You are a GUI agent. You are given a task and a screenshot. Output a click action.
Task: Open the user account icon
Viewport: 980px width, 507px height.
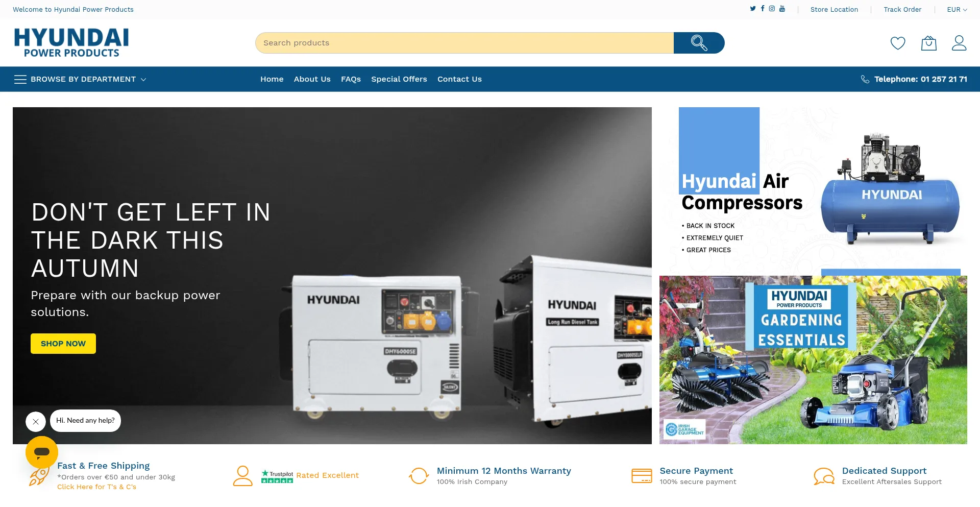(959, 43)
